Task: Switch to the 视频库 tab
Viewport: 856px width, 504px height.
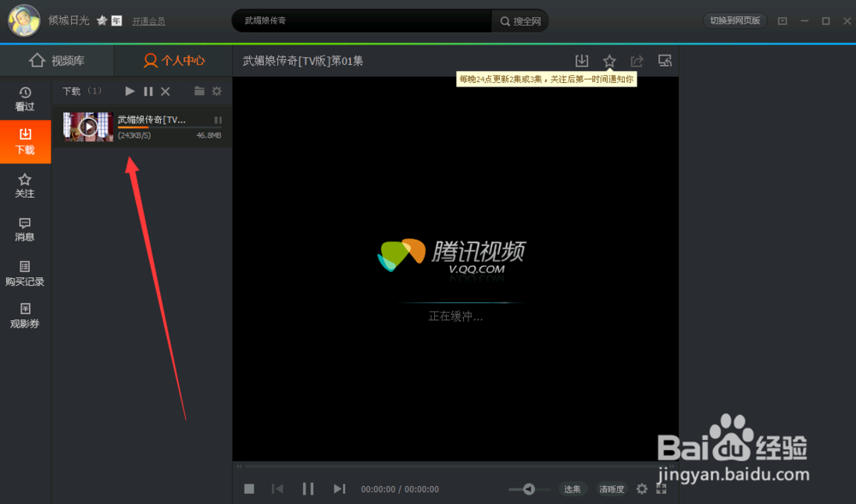Action: (56, 61)
